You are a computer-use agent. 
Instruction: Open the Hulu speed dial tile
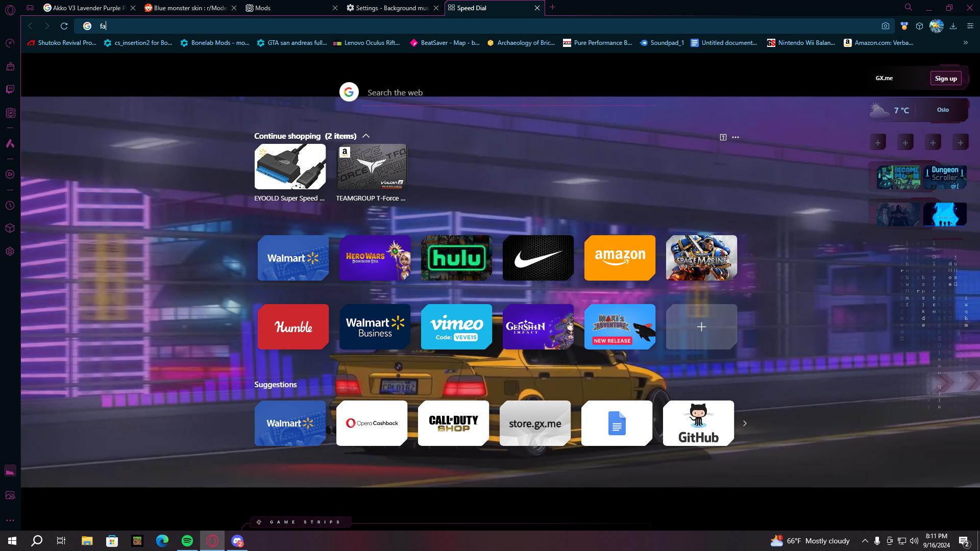coord(456,258)
